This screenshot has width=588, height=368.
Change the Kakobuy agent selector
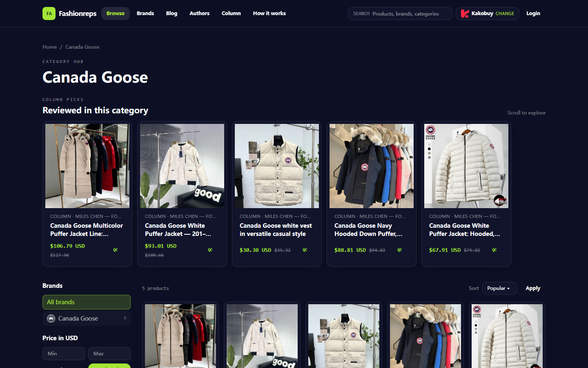click(x=488, y=13)
